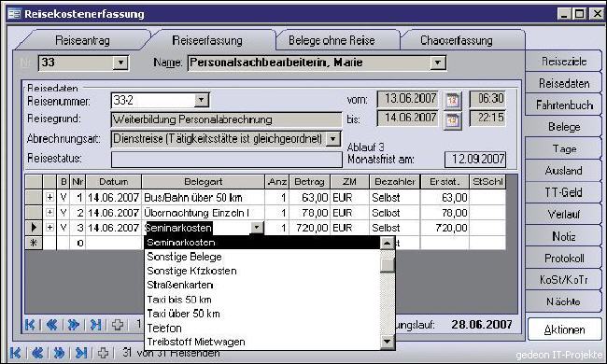Toggle the Belegart dropdown arrow next to Seminarkosten

pyautogui.click(x=256, y=228)
